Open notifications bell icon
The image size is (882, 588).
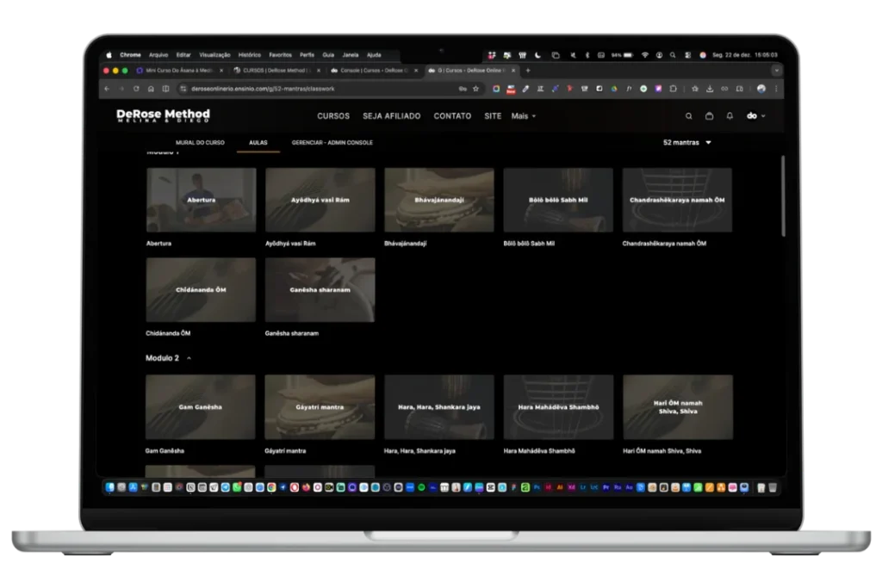(730, 116)
